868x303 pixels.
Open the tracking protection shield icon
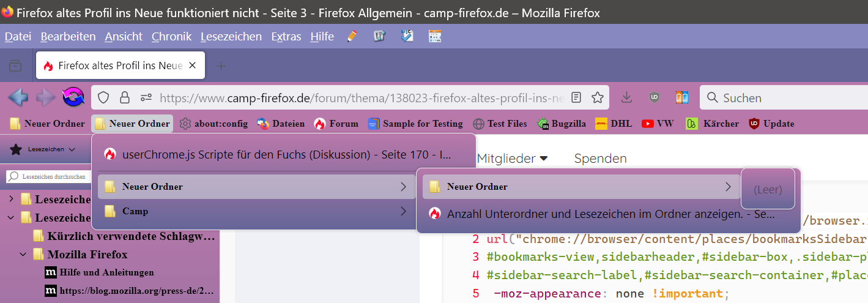103,97
